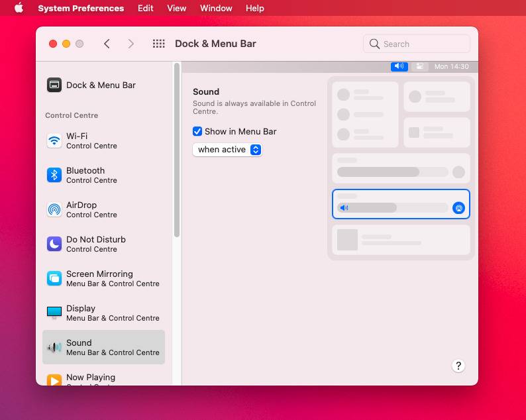Go back with the left chevron
526x420 pixels.
point(107,44)
